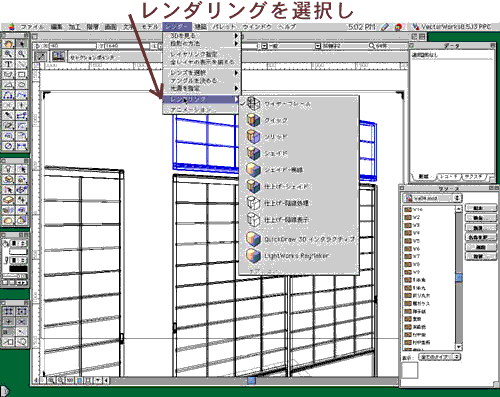Choose the Wireframe (ワイヤーフレーム) render icon

pyautogui.click(x=253, y=104)
